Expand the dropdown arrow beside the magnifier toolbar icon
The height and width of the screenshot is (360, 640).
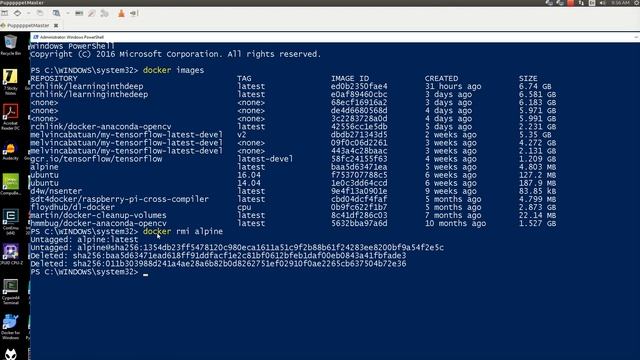pos(67,13)
